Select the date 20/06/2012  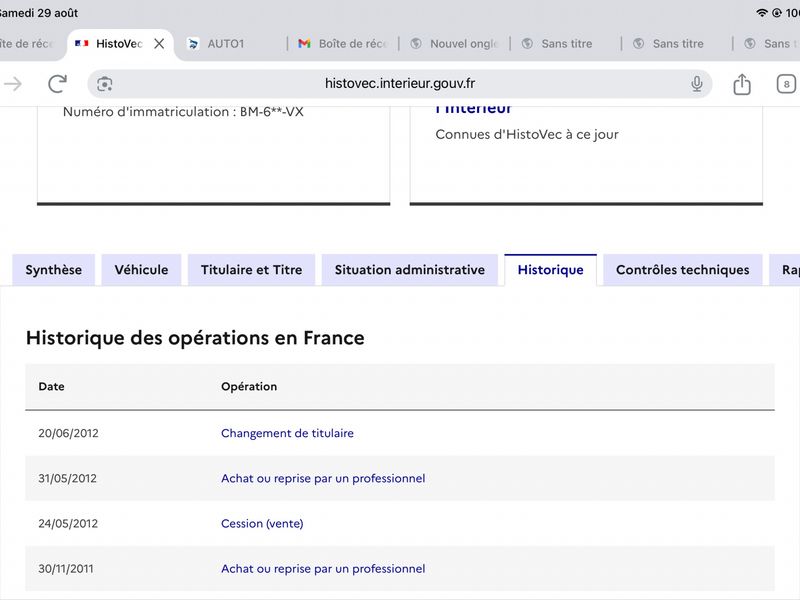[x=68, y=433]
